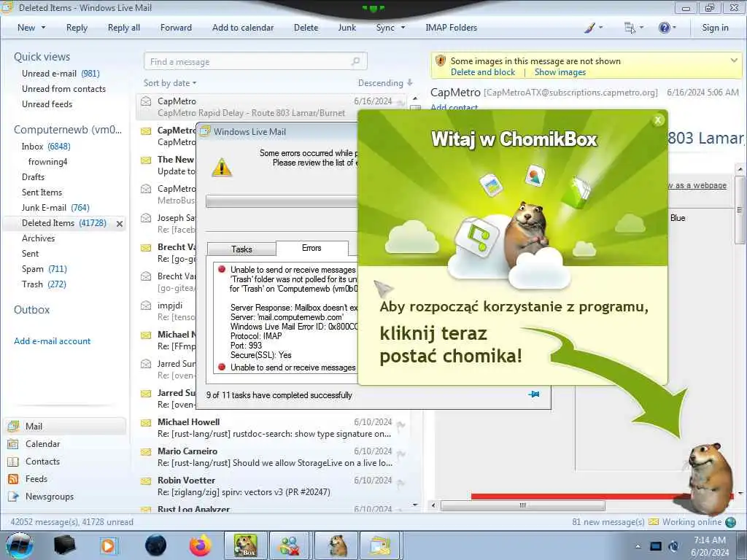This screenshot has height=560, width=747.
Task: Click the clock showing 7:14 AM
Action: click(710, 540)
